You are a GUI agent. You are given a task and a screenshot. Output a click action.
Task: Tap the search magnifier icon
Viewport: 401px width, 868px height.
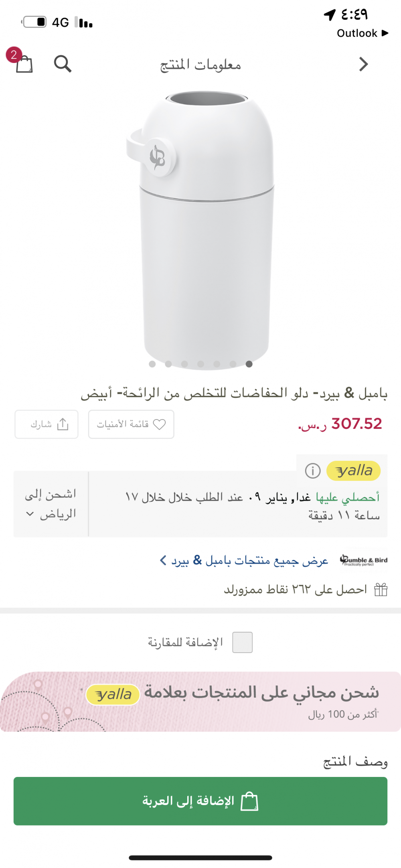pos(63,64)
